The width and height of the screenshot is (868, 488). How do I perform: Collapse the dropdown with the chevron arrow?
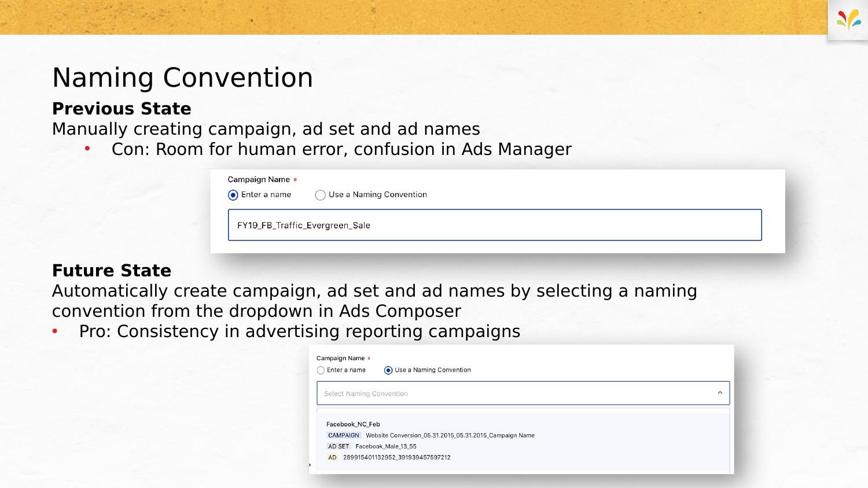(x=720, y=393)
